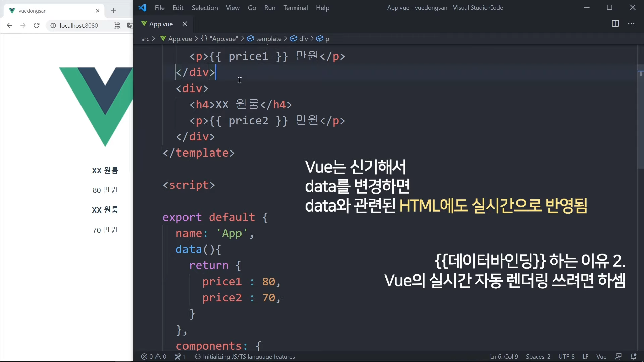The width and height of the screenshot is (644, 362).
Task: Click the editor vertical scrollbar
Action: click(640, 117)
